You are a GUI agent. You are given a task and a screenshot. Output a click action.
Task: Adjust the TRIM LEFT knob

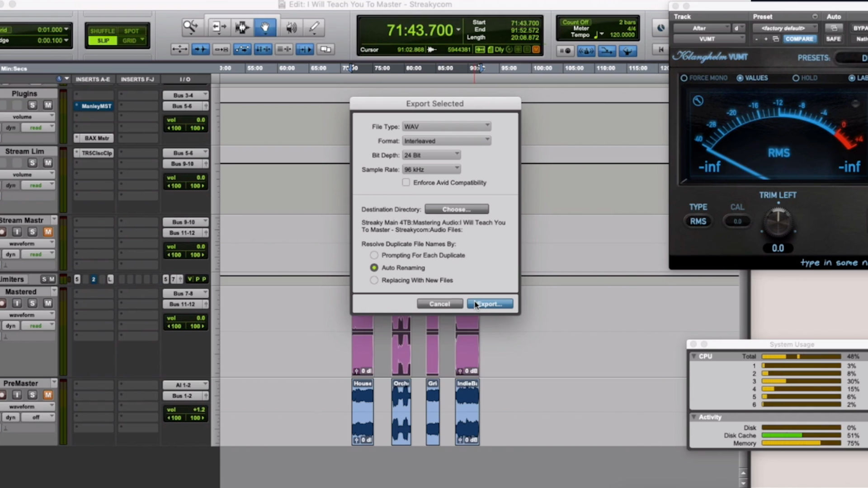778,222
